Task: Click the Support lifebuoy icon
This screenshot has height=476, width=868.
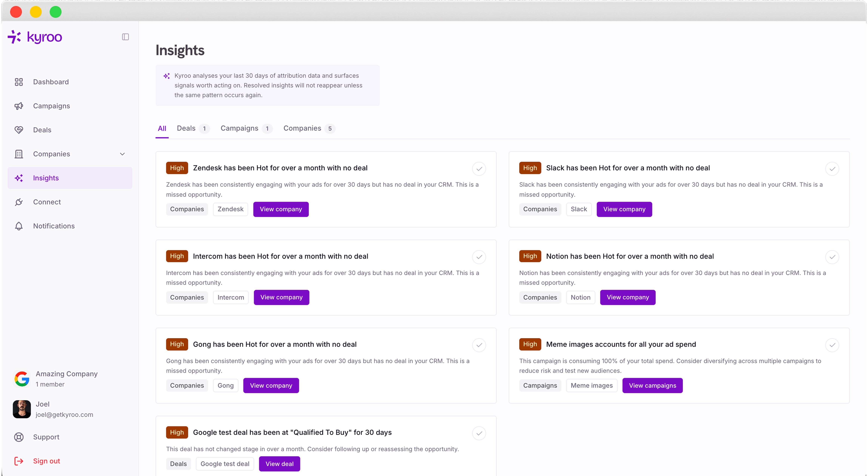Action: (x=19, y=437)
